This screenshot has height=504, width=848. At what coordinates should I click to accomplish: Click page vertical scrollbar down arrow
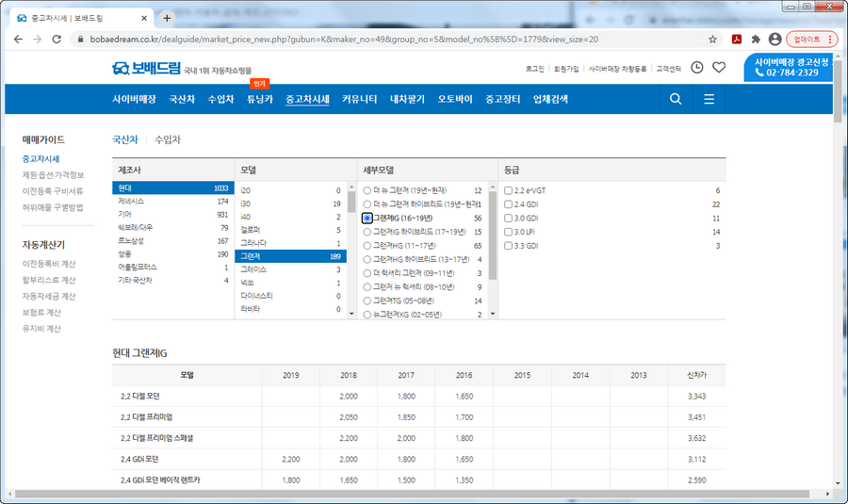838,483
